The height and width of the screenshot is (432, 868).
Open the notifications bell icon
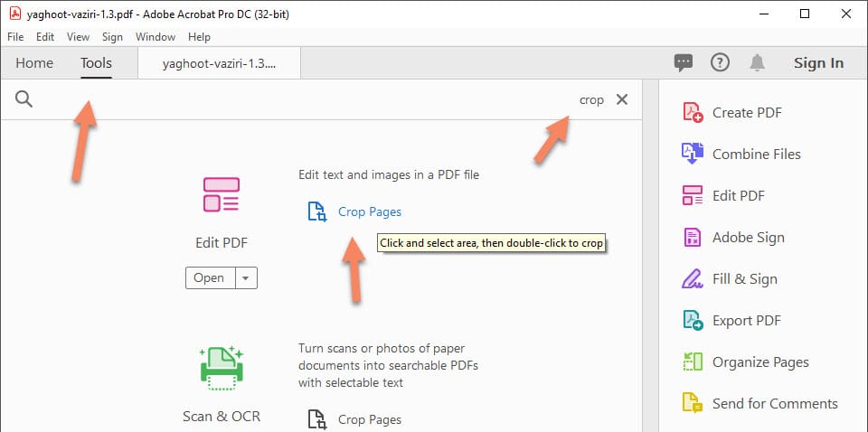pyautogui.click(x=757, y=62)
